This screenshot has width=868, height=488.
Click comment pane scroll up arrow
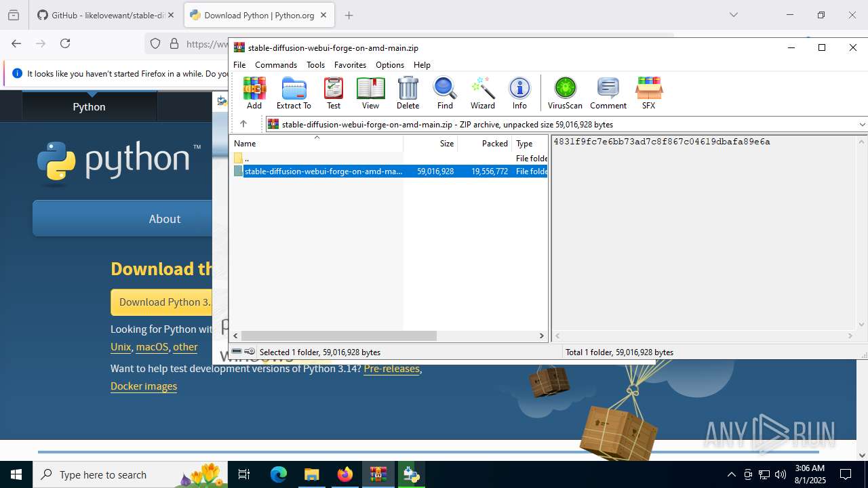pyautogui.click(x=862, y=142)
